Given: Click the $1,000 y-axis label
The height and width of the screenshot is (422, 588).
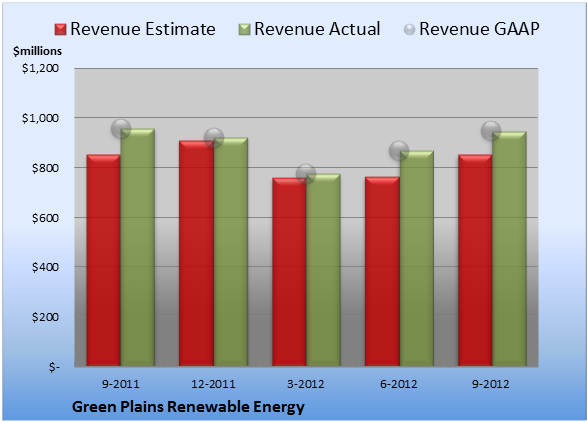Looking at the screenshot, I should pyautogui.click(x=40, y=118).
